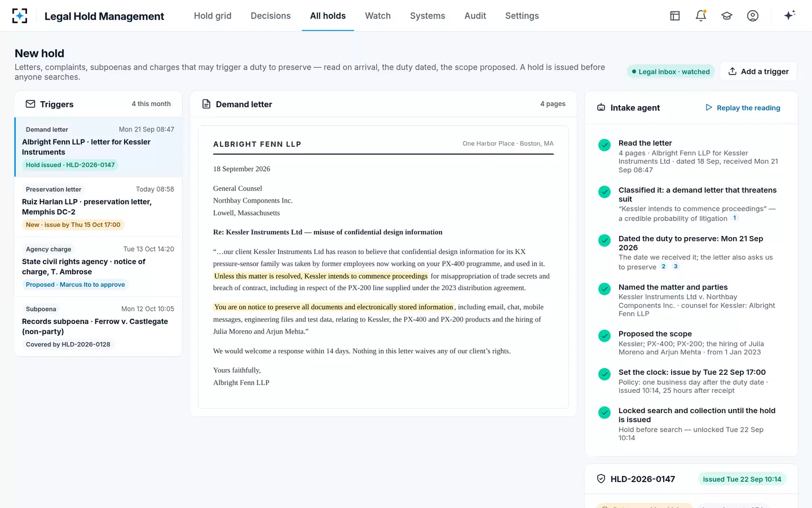Click the robot icon beside Intake agent
The image size is (812, 508).
(x=601, y=107)
